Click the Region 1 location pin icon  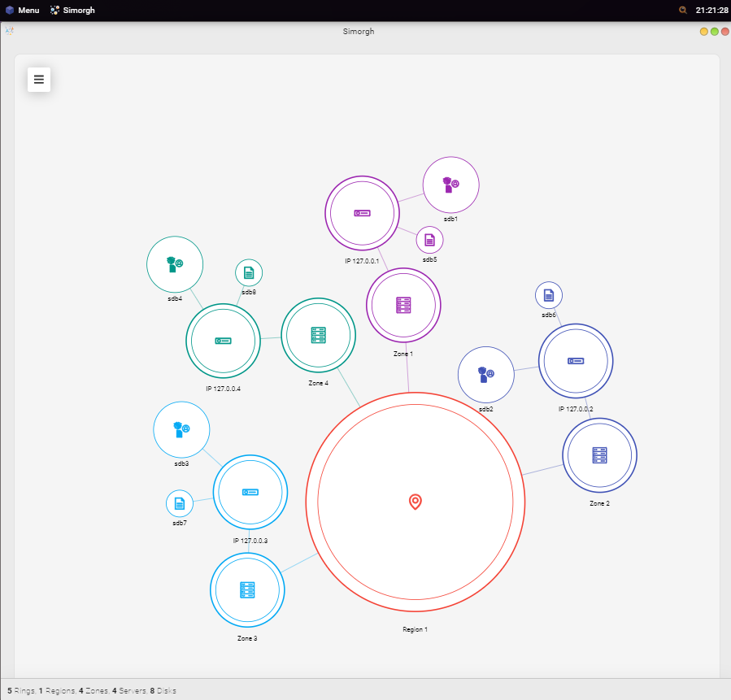point(416,502)
